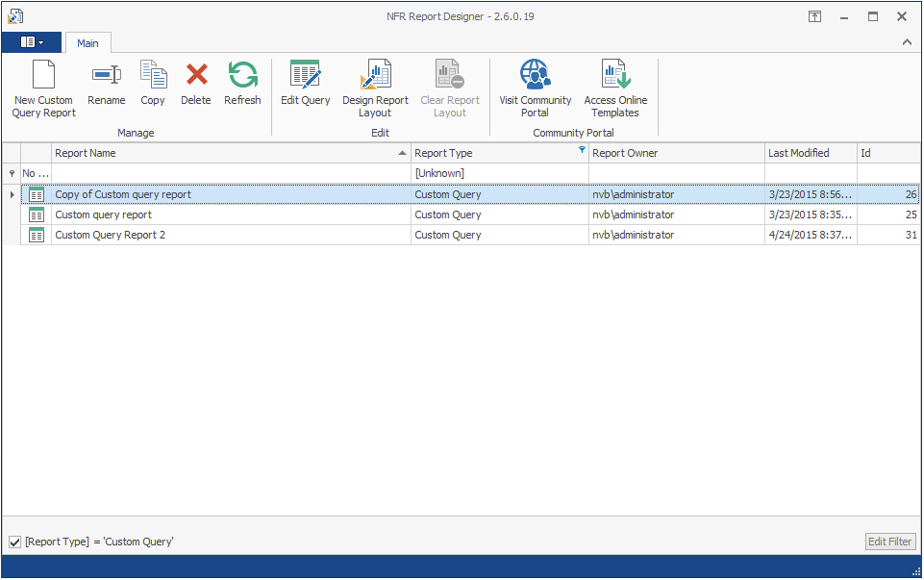This screenshot has height=580, width=924.
Task: Uncheck the Report Type filter checkbox
Action: point(14,542)
